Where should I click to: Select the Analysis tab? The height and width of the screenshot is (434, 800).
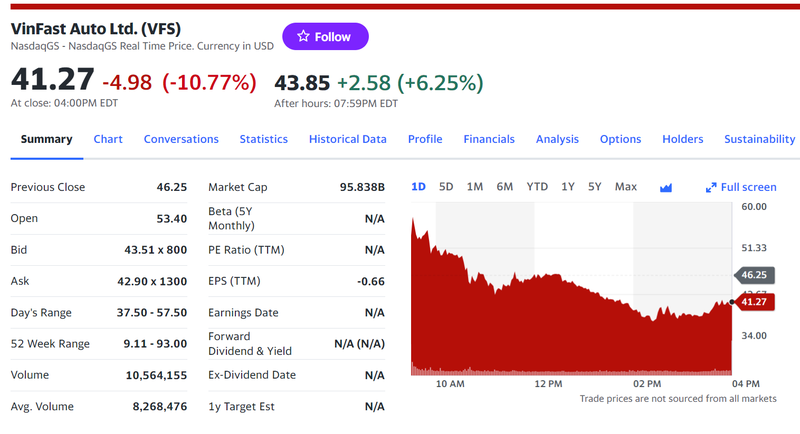[x=557, y=139]
